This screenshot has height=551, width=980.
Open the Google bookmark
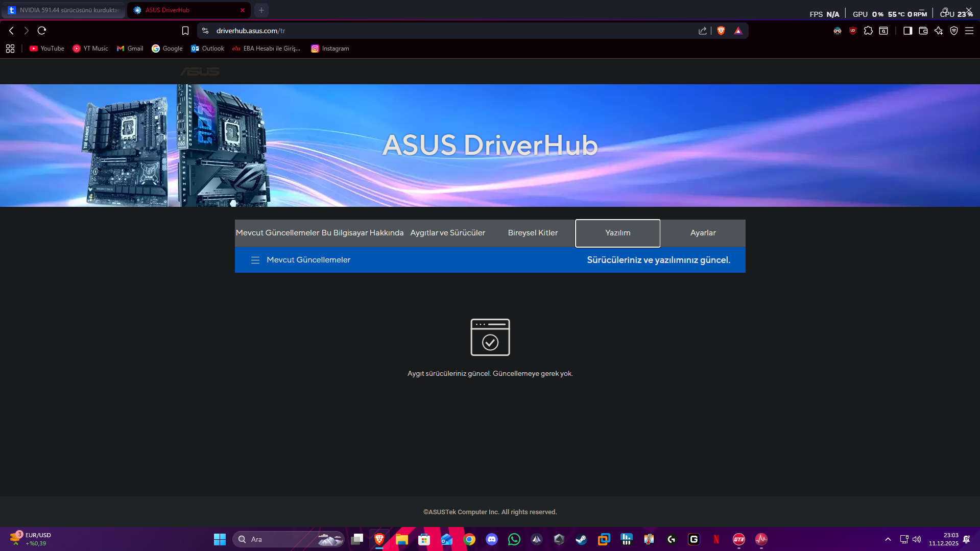pos(167,49)
